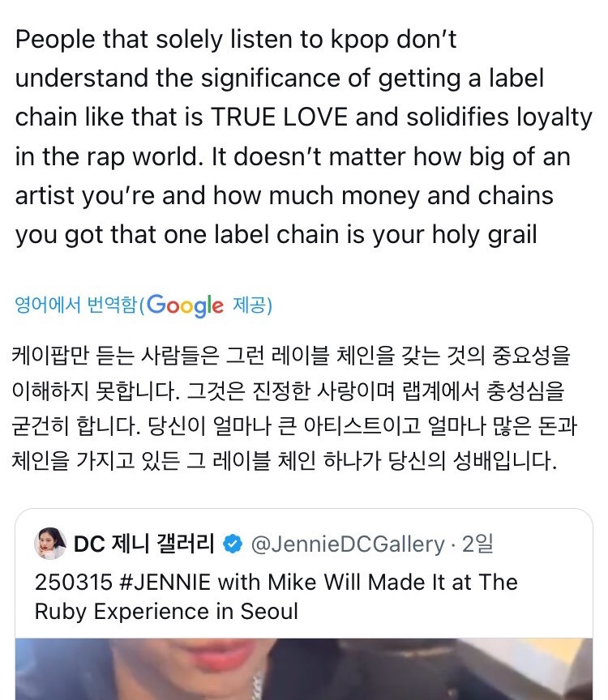Tap the Korean line starting '케이팝만 듣는'

tap(292, 355)
